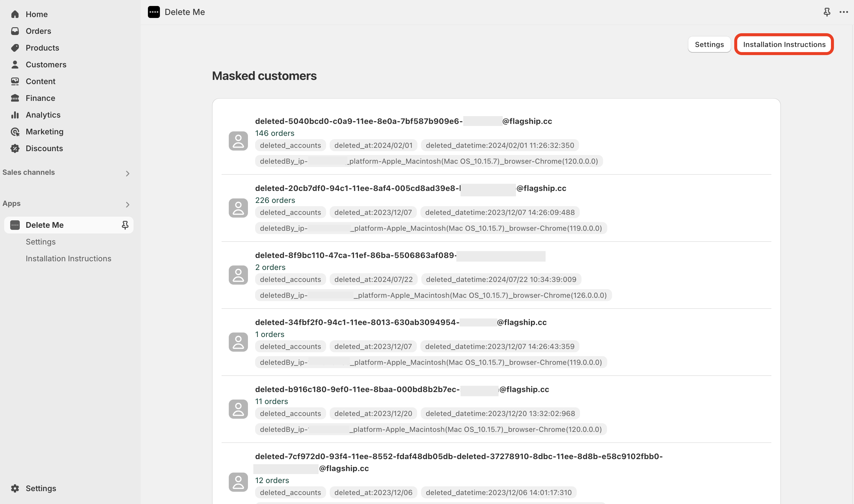The height and width of the screenshot is (504, 854).
Task: Click the Orders inbox icon
Action: click(x=15, y=31)
